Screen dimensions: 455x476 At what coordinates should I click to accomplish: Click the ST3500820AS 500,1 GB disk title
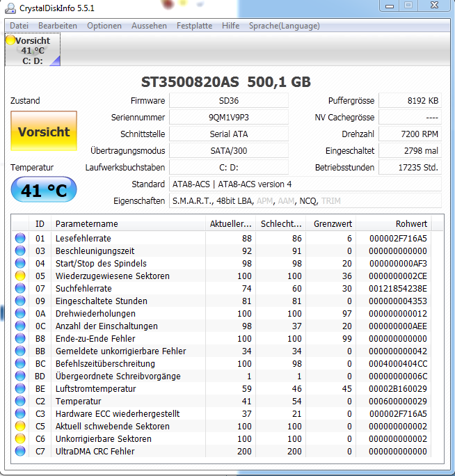click(226, 81)
